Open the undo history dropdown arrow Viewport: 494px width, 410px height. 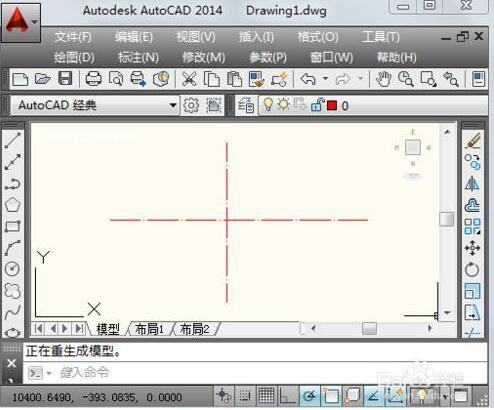[x=325, y=79]
